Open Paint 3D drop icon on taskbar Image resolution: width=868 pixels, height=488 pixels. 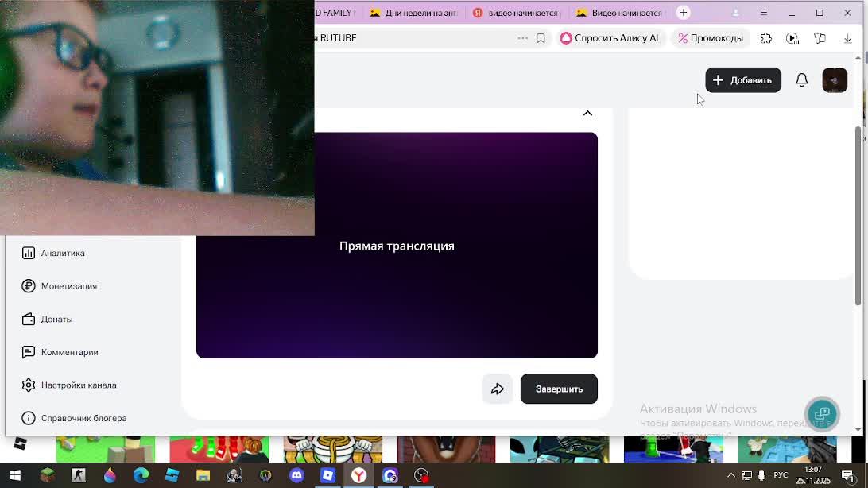click(x=110, y=475)
